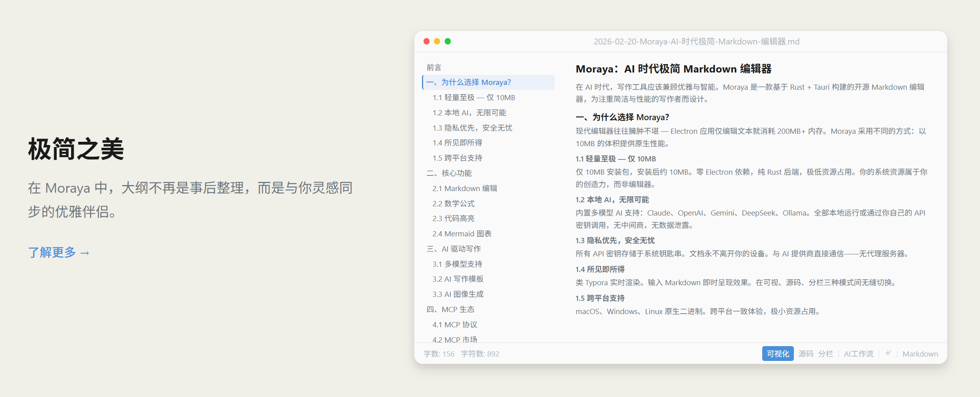The width and height of the screenshot is (980, 397).
Task: Select 2.2 数学公式 outline entry
Action: tap(454, 204)
